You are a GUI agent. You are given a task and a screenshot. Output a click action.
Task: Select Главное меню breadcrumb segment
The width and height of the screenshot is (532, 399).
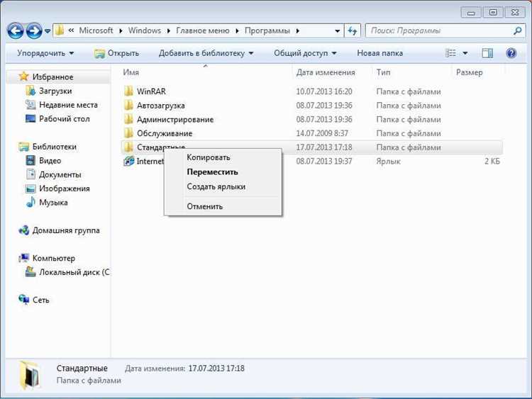pyautogui.click(x=203, y=30)
